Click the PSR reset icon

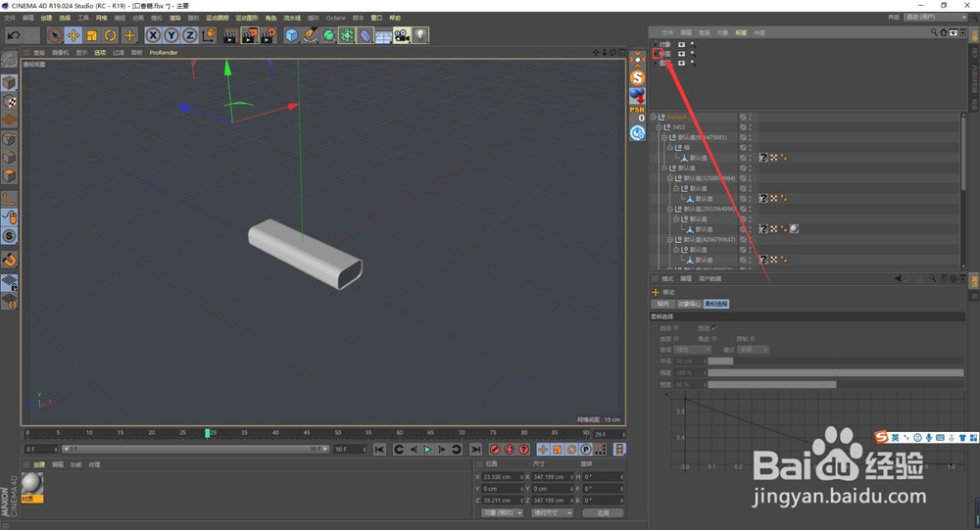pos(637,114)
